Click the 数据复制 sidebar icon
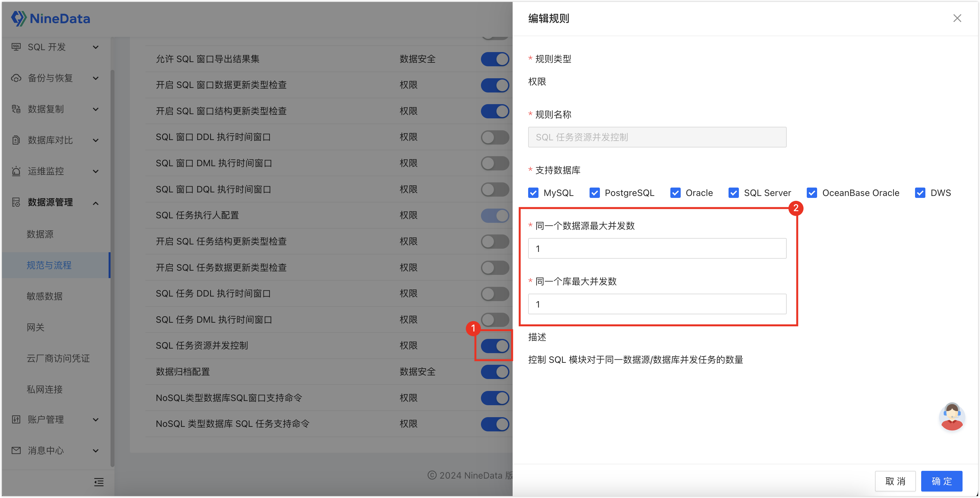Viewport: 980px width, 498px height. click(x=16, y=109)
